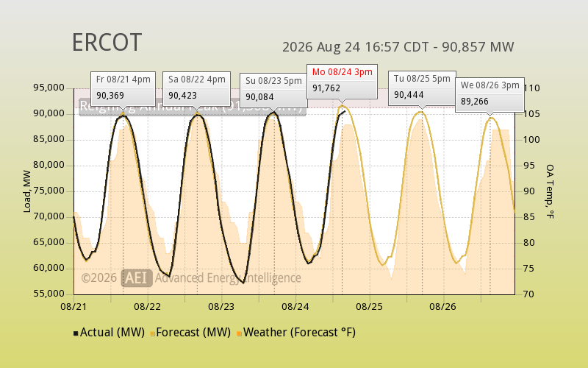588x368 pixels.
Task: Toggle the Actual (MW) legend entry
Action: (x=109, y=333)
